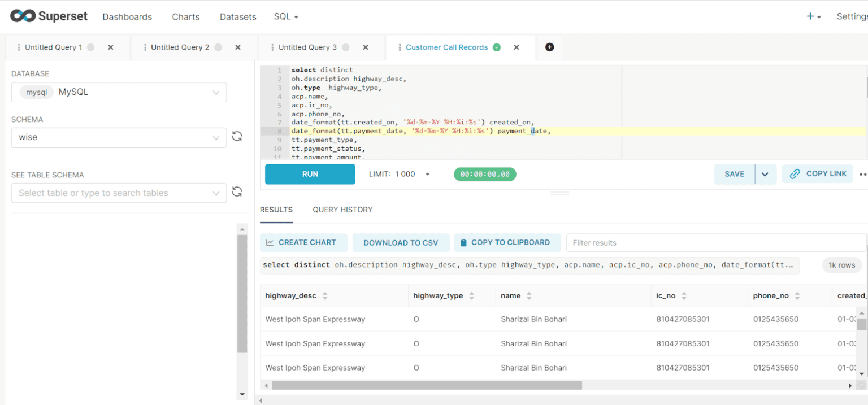Image resolution: width=868 pixels, height=405 pixels.
Task: Click the Superset logo
Action: (x=49, y=16)
